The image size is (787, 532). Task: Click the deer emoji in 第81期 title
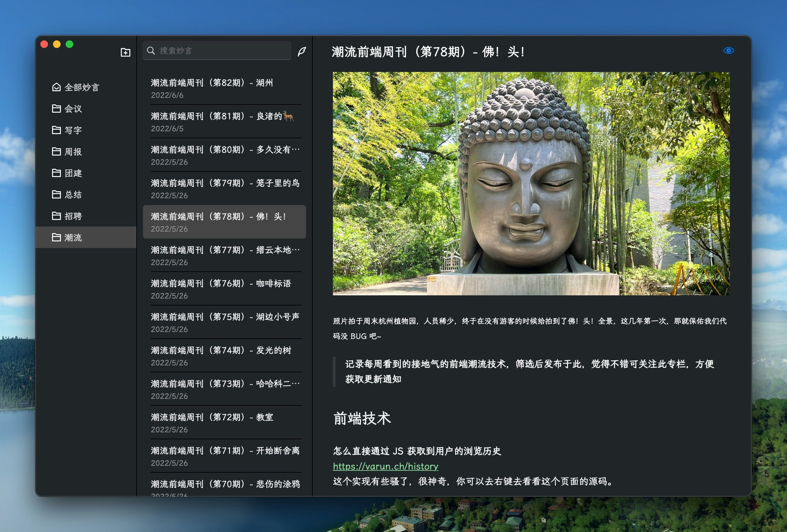(x=288, y=116)
